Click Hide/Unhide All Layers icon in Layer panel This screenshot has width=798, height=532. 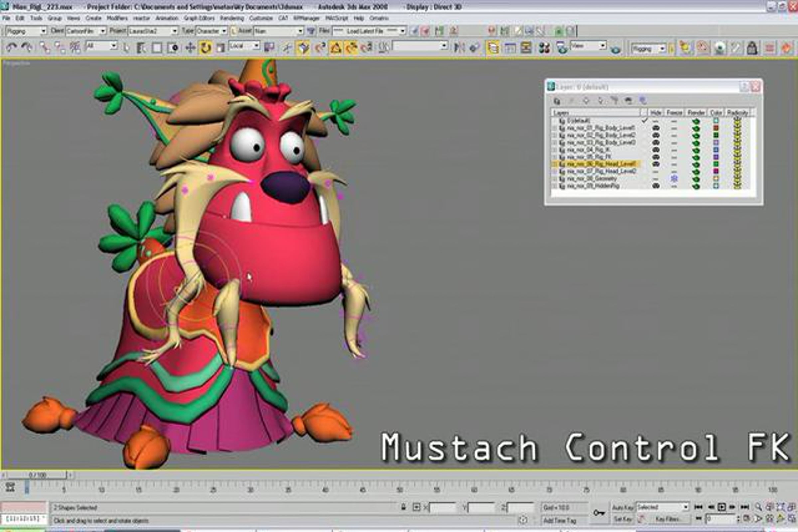pos(628,101)
